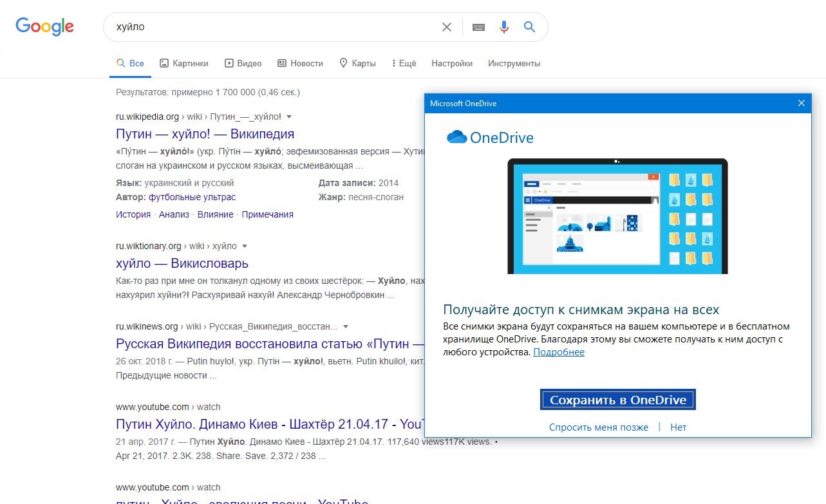Click the 'Дата записи: 2014' text
The width and height of the screenshot is (826, 504).
coord(359,183)
